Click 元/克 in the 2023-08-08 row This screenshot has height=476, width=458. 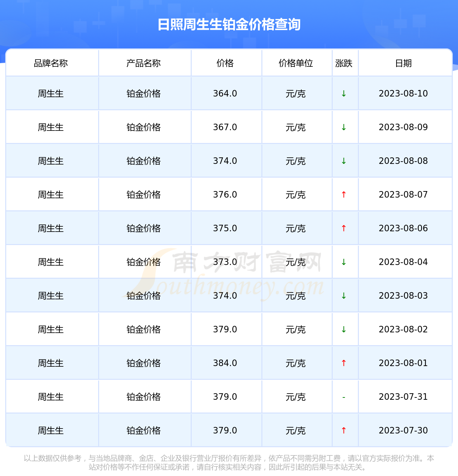coord(296,161)
